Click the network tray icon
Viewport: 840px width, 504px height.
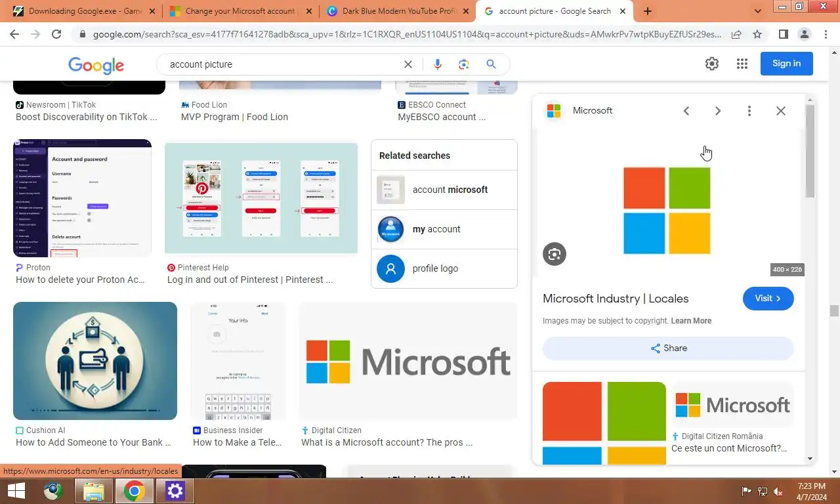(763, 491)
